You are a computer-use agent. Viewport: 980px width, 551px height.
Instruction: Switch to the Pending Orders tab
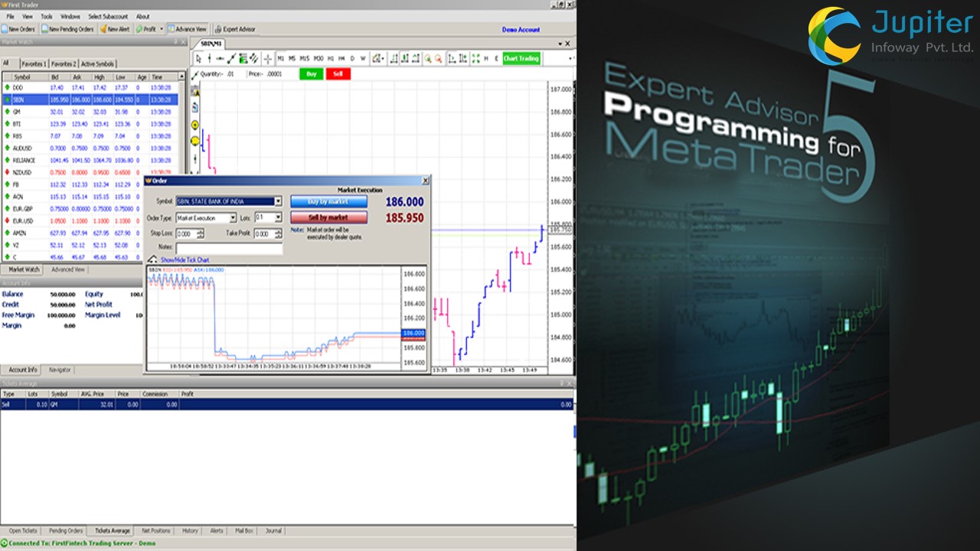(66, 530)
